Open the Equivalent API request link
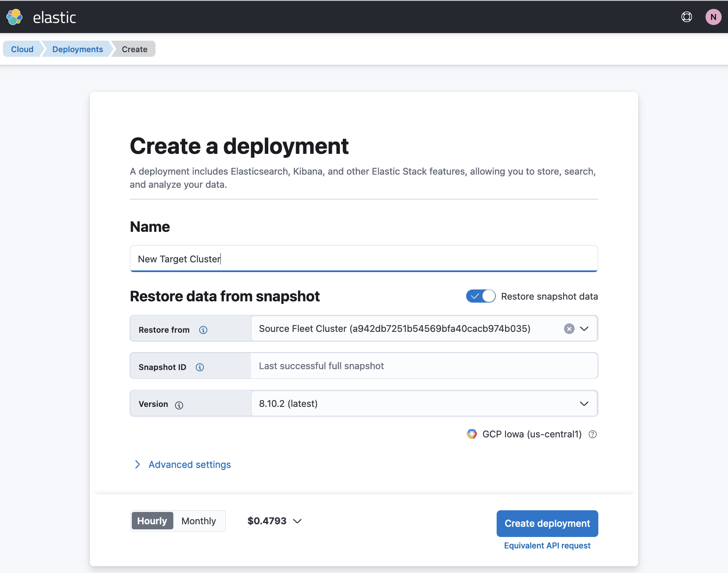 pyautogui.click(x=547, y=545)
